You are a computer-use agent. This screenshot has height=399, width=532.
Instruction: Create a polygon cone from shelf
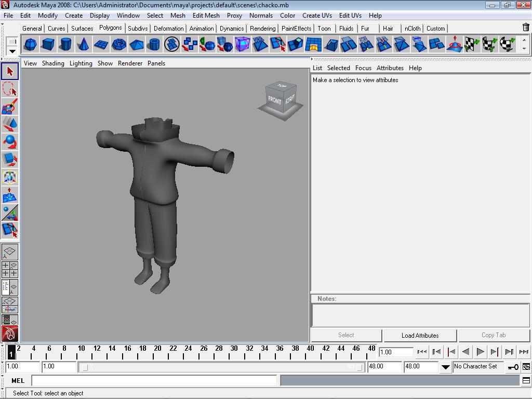(x=83, y=45)
